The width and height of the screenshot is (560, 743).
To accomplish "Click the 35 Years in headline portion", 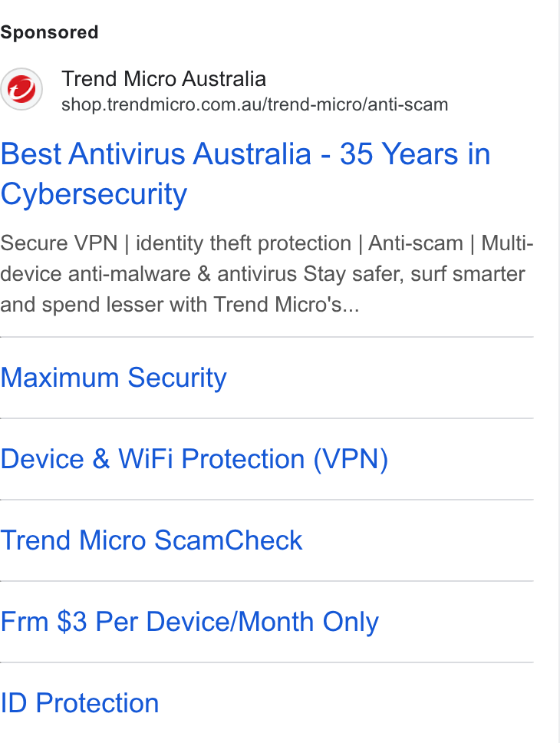I will (x=415, y=154).
